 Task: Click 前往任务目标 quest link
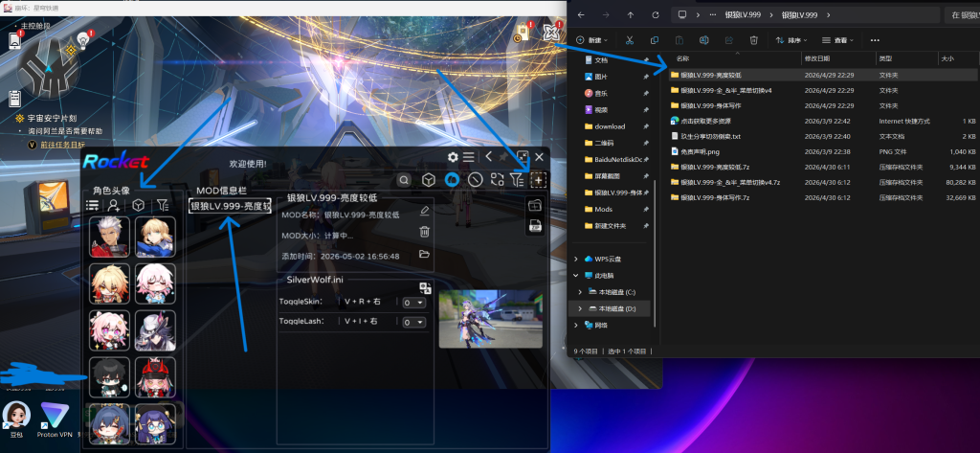63,144
